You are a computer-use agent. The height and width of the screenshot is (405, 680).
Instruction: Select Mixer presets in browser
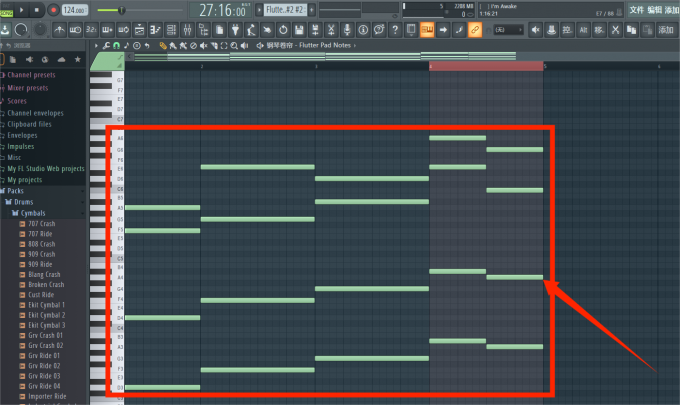[x=28, y=88]
